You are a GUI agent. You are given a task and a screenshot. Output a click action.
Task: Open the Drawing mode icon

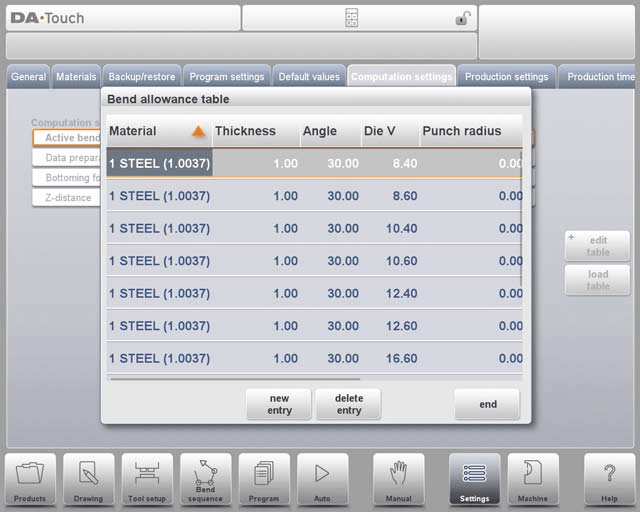click(x=89, y=479)
